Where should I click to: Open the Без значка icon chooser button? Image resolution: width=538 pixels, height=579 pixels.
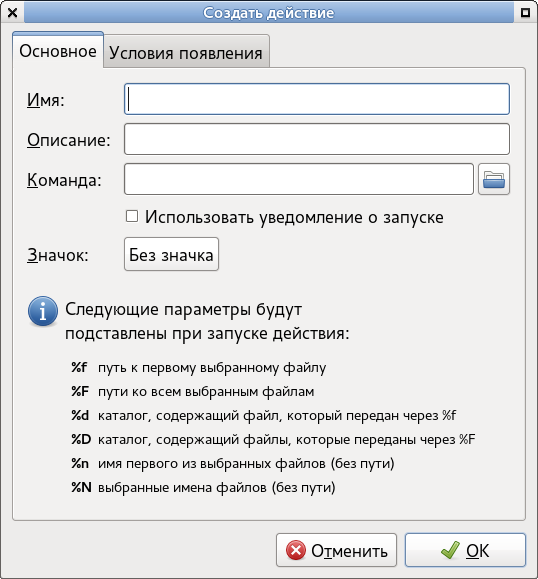(171, 254)
